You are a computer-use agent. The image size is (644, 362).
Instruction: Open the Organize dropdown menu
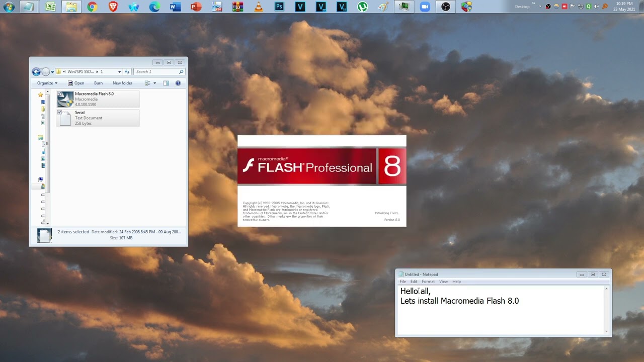click(47, 83)
